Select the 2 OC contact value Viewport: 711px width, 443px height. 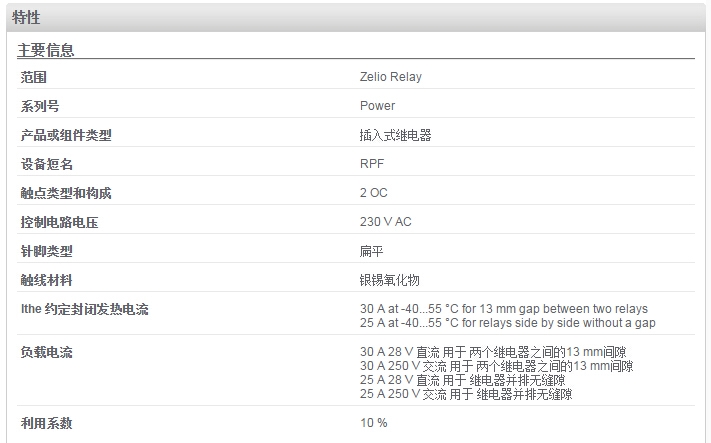pyautogui.click(x=374, y=193)
